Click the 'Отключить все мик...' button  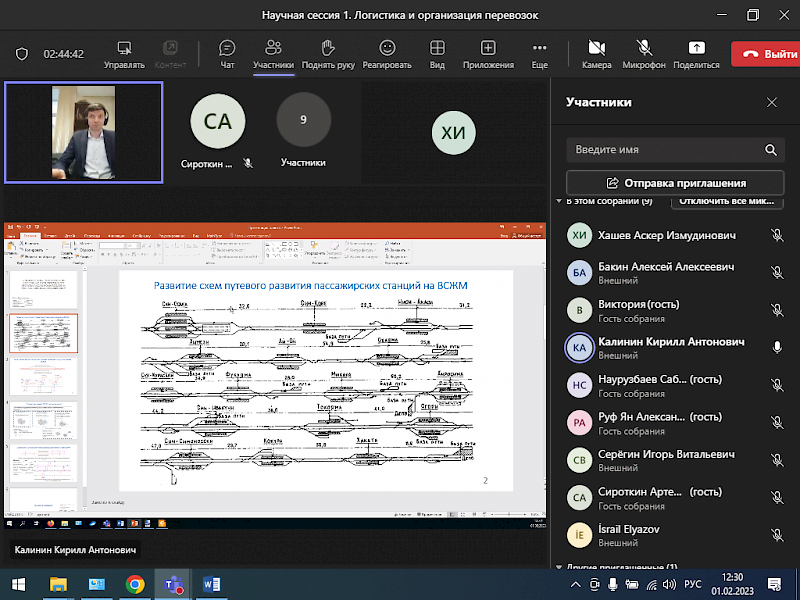(727, 201)
